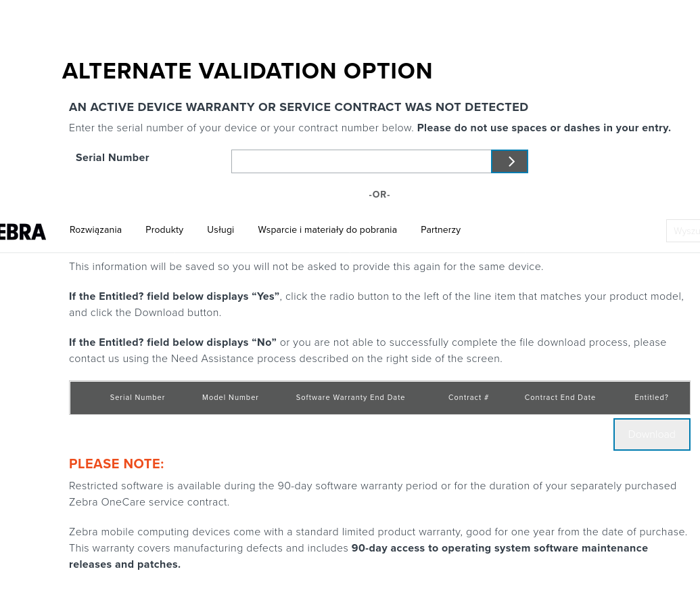Focus the Serial Number input field

click(x=360, y=162)
